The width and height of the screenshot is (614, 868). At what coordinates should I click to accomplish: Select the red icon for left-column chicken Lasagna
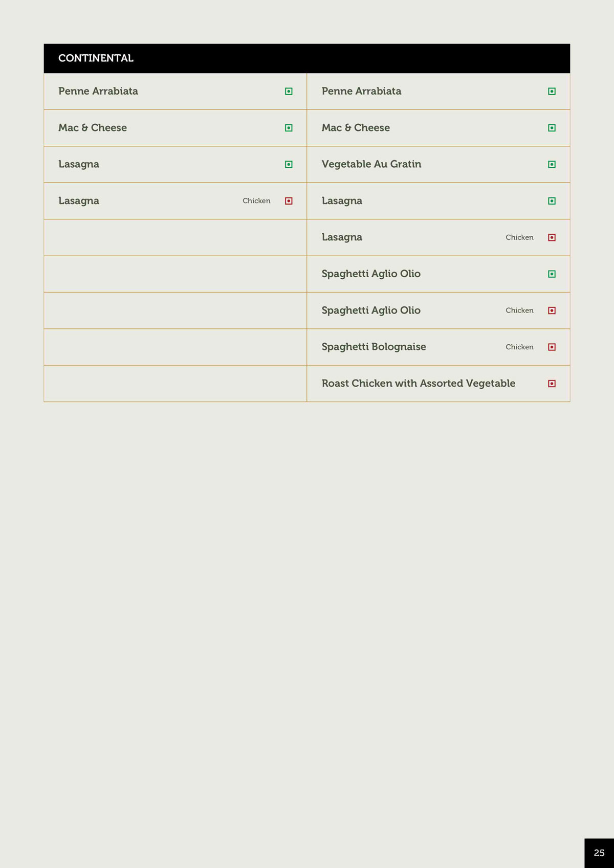click(289, 201)
